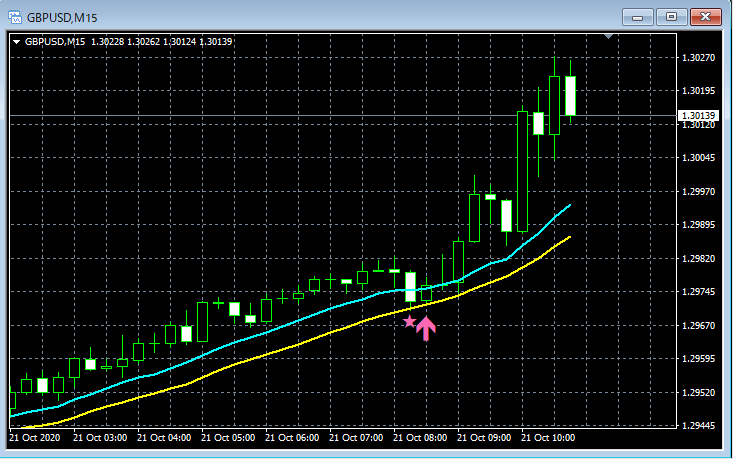Click the GBPUSD chart window icon
Screen dimensions: 734x459
click(15, 17)
